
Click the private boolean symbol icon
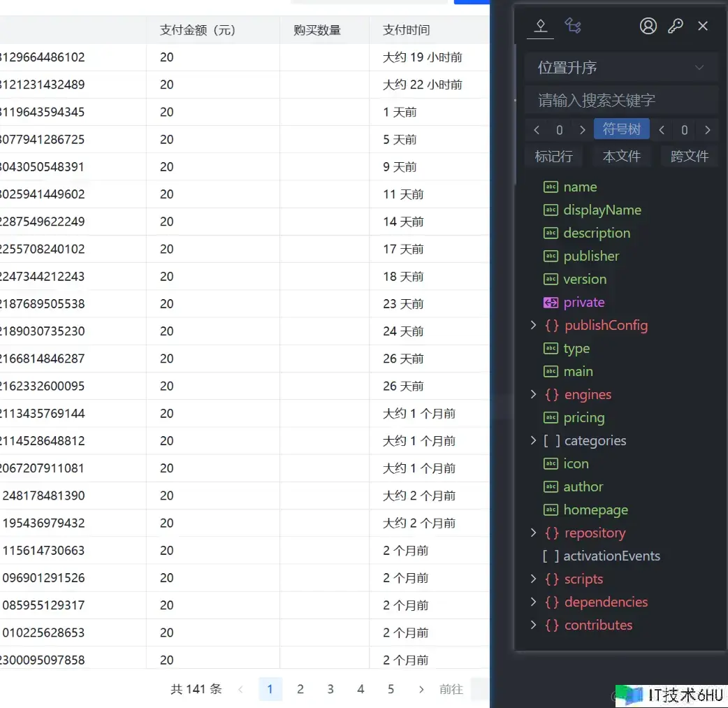click(551, 303)
